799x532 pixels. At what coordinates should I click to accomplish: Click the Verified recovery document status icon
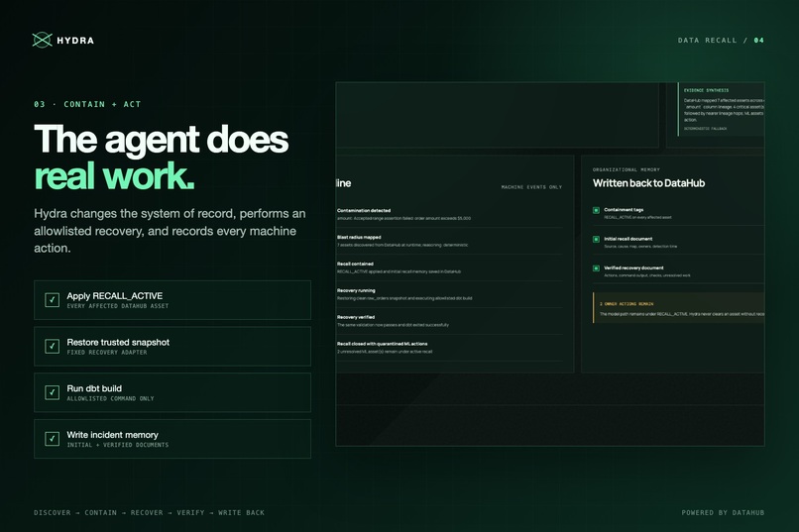[596, 268]
